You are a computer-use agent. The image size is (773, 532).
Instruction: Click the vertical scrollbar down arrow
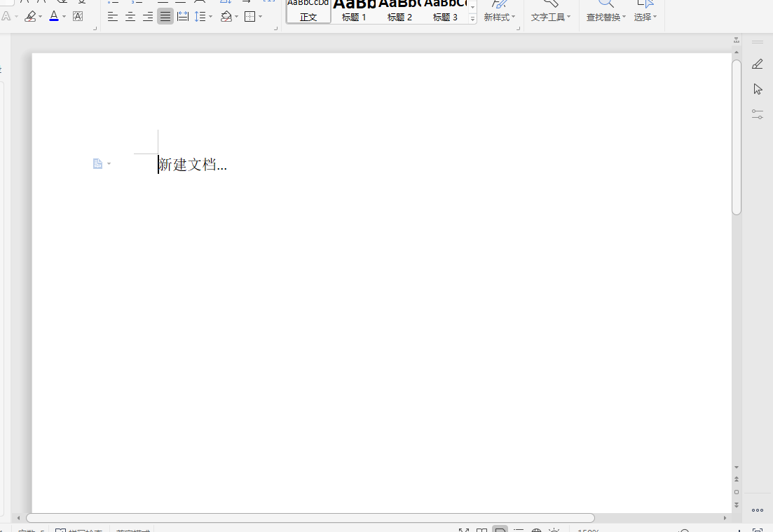pos(737,467)
